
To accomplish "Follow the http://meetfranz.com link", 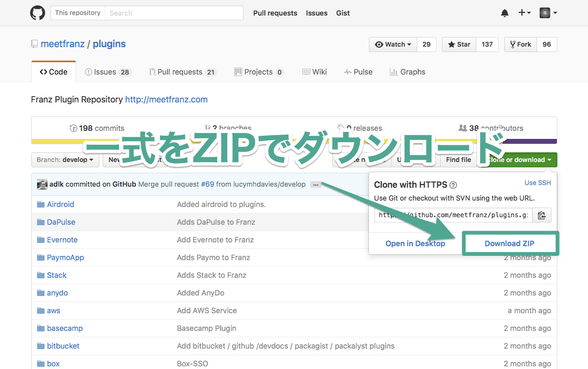I will (166, 99).
